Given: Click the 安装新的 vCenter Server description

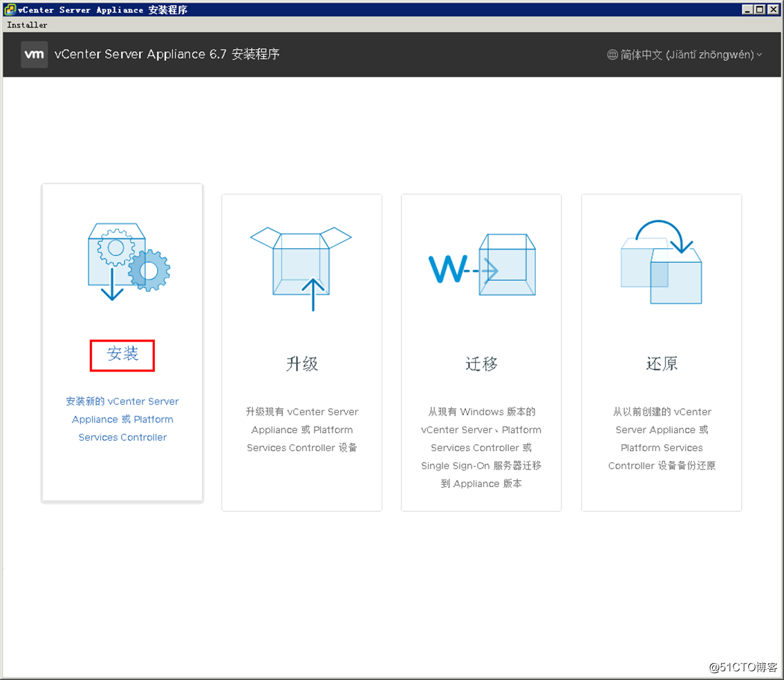Looking at the screenshot, I should click(x=122, y=419).
